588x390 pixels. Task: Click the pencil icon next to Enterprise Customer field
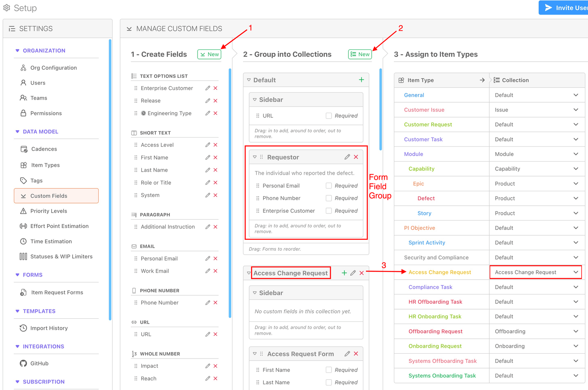(x=207, y=88)
